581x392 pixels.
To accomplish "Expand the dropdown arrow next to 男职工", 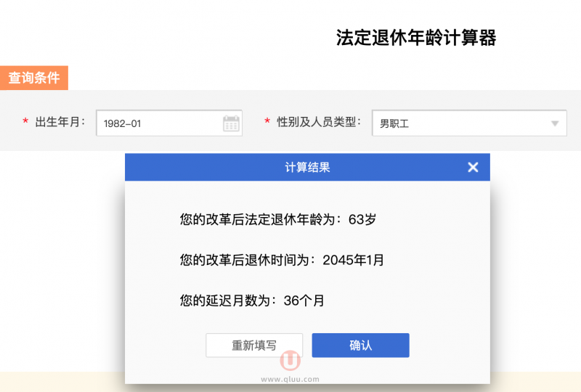I will pos(556,123).
